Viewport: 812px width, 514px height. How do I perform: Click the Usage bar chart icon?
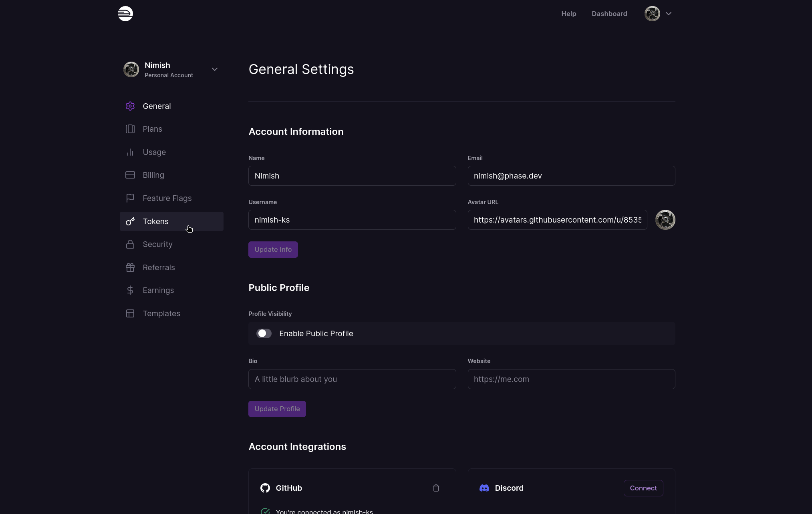pos(130,152)
